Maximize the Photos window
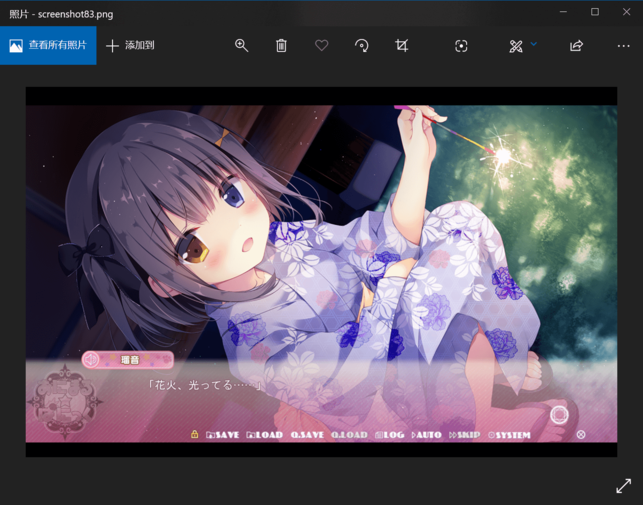Viewport: 643px width, 505px height. coord(595,12)
